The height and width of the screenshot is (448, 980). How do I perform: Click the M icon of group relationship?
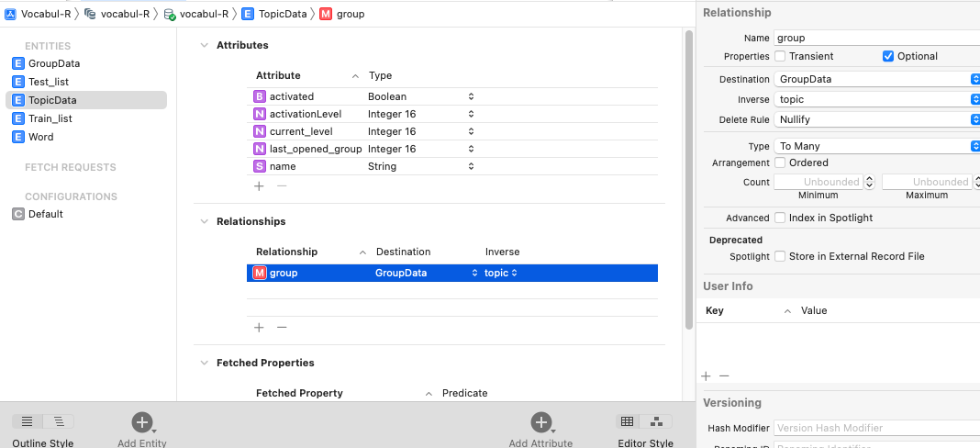pyautogui.click(x=260, y=273)
